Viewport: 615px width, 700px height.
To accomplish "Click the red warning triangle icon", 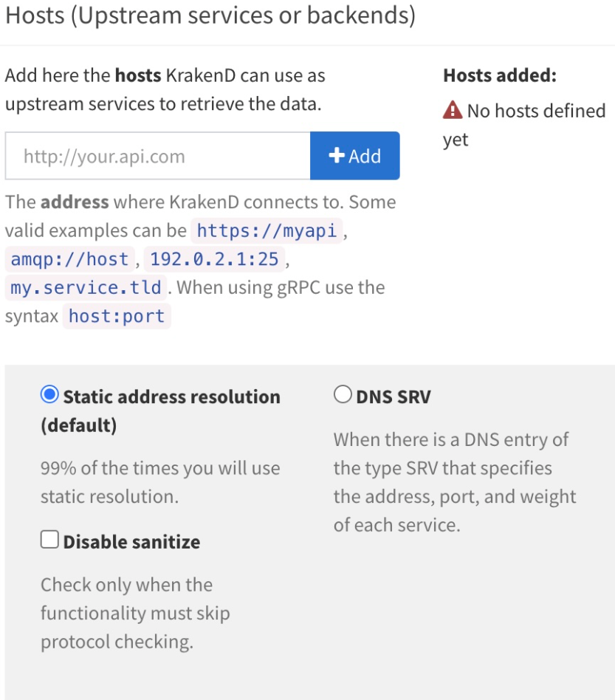I will coord(453,110).
